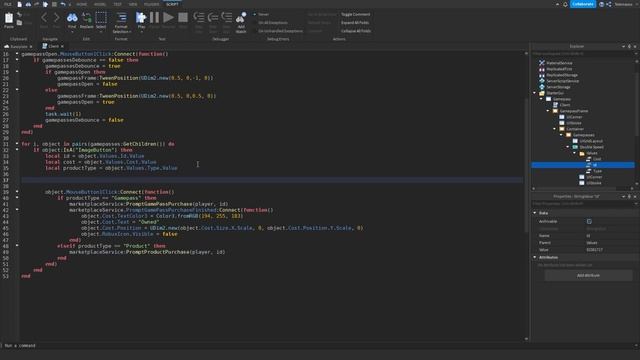Select the Type value in Explorer
The width and height of the screenshot is (640, 360).
[x=597, y=171]
